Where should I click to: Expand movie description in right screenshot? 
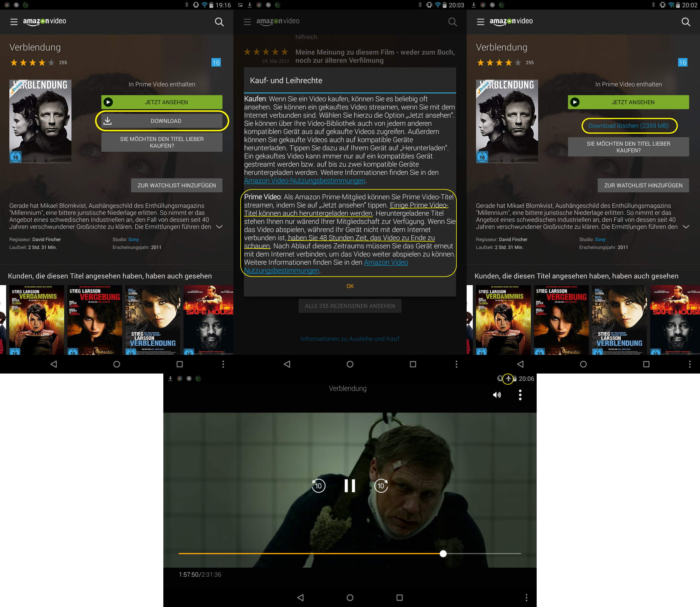pyautogui.click(x=686, y=227)
